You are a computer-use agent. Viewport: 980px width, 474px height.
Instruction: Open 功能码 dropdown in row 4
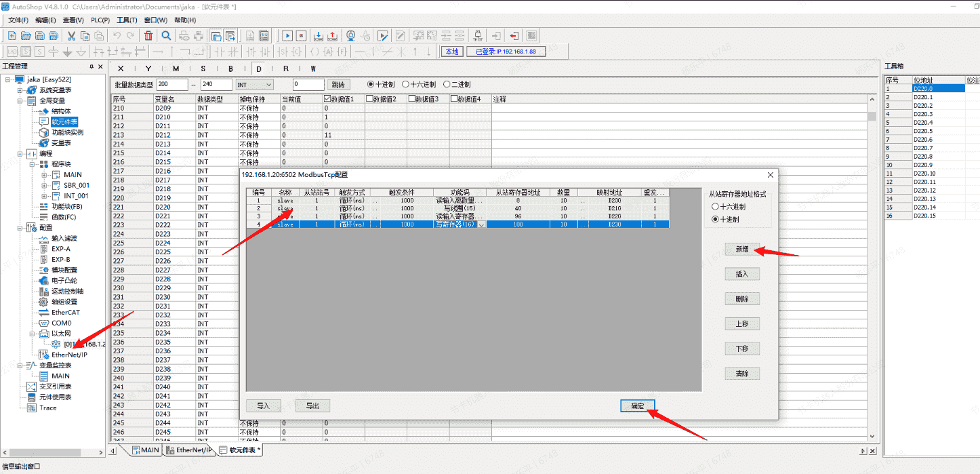click(x=482, y=224)
